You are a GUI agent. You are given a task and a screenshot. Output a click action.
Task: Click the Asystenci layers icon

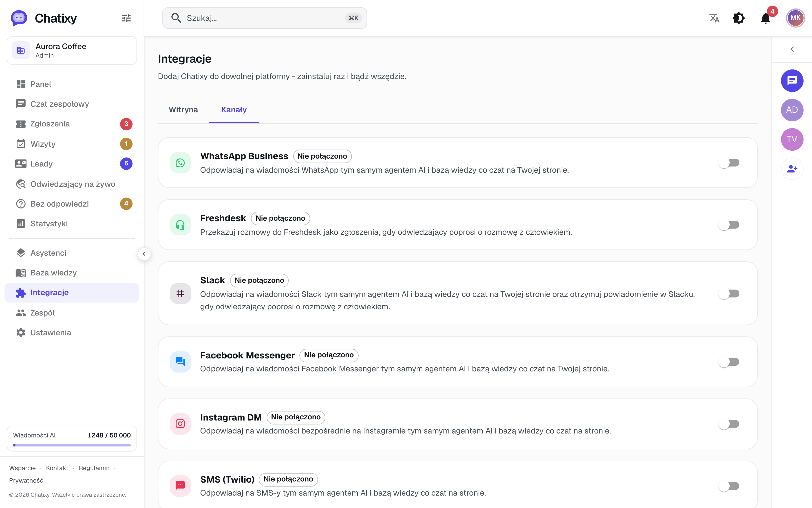(x=21, y=253)
